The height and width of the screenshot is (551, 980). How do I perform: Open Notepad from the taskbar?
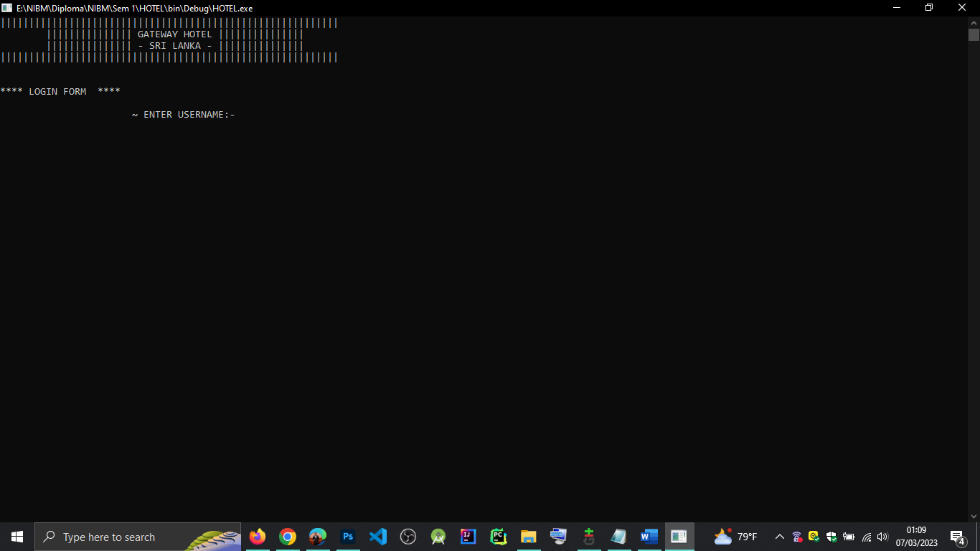click(619, 537)
